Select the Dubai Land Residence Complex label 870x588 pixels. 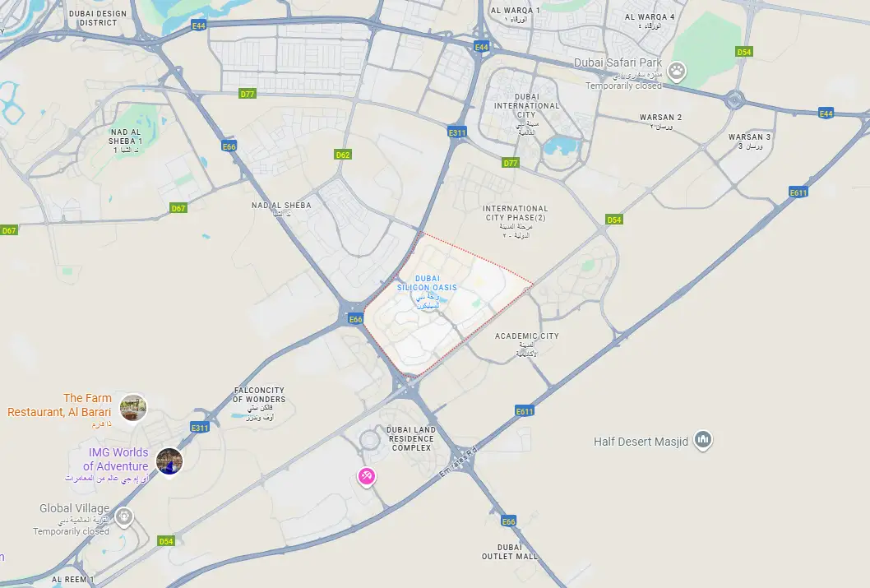point(411,438)
